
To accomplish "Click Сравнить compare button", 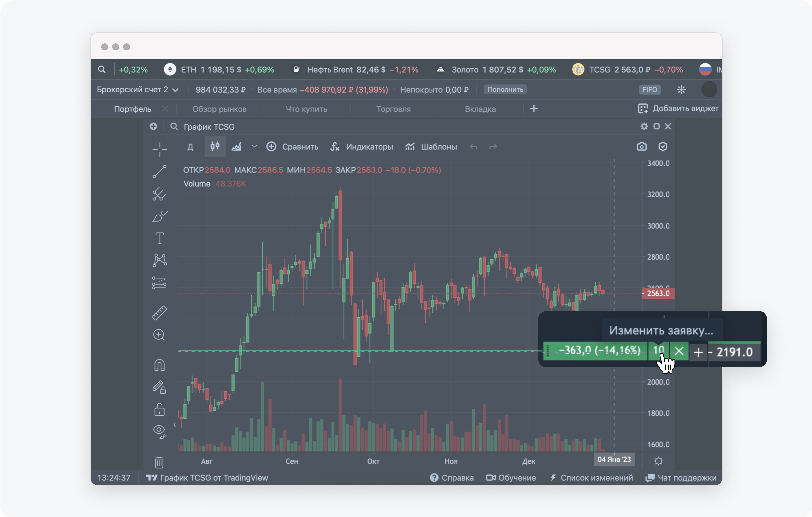I will tap(292, 147).
